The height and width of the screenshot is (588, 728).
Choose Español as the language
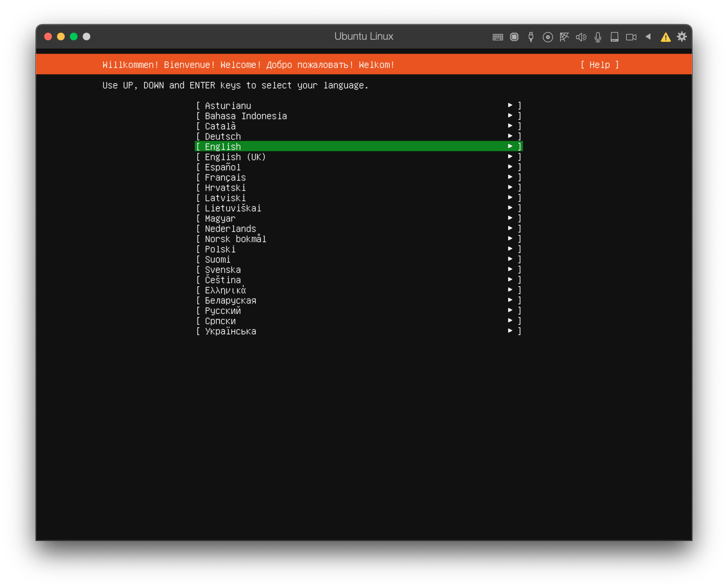click(223, 167)
